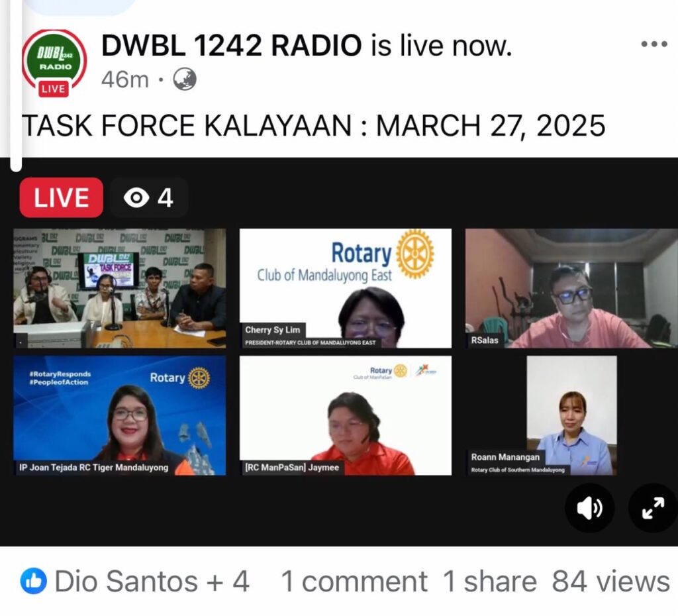
Task: Click the radio studio panel video tile
Action: (x=120, y=288)
